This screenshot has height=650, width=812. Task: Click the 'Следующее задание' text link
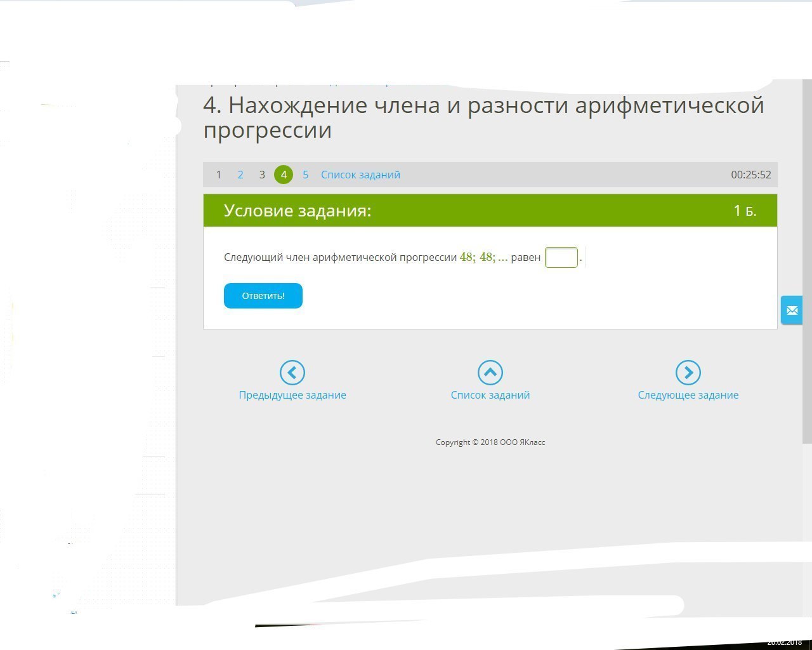[688, 395]
